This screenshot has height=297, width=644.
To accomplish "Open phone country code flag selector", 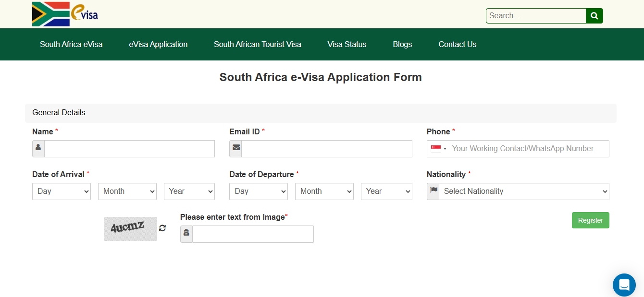I will (439, 149).
